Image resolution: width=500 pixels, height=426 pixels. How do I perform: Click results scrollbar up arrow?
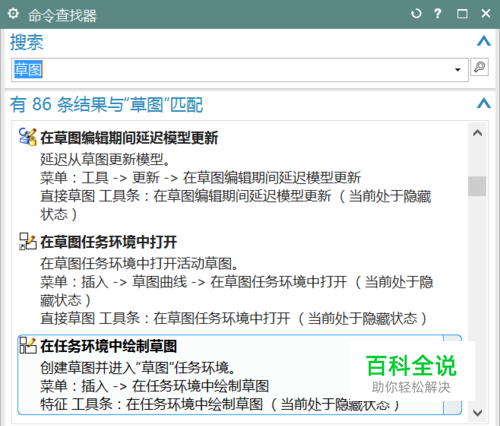(x=477, y=133)
